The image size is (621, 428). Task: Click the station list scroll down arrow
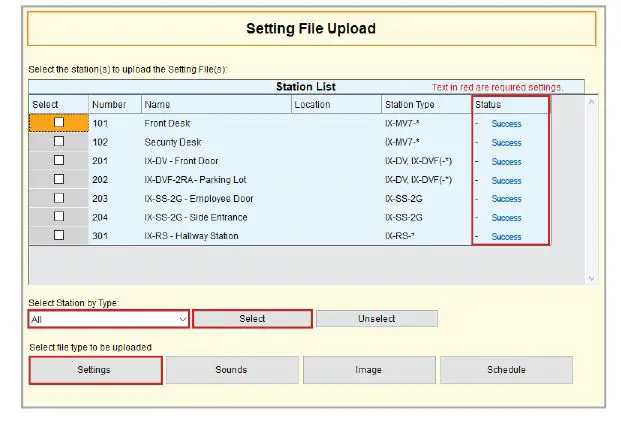click(591, 278)
